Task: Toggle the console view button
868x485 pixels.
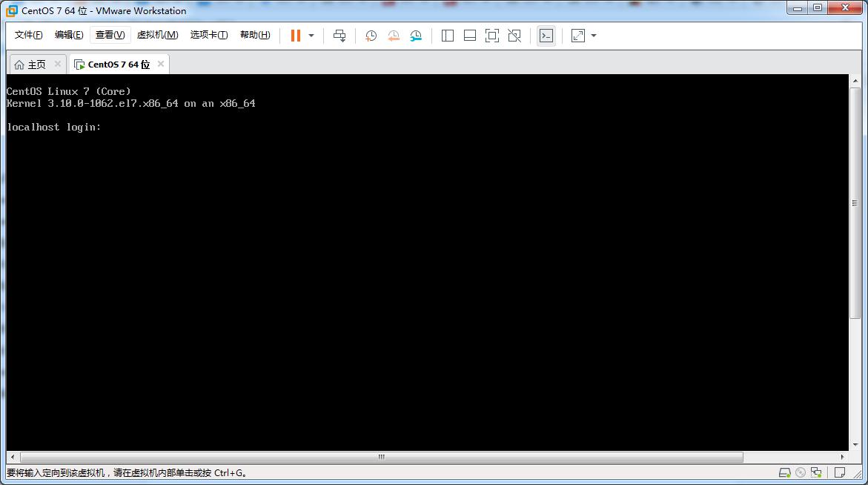Action: (x=546, y=35)
